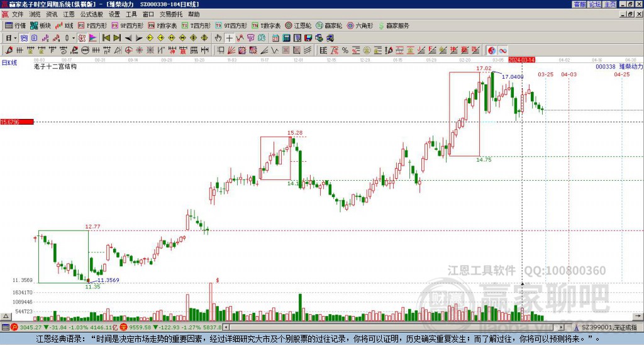The height and width of the screenshot is (345, 644).
Task: Select the red fan lines tool
Action: click(231, 50)
